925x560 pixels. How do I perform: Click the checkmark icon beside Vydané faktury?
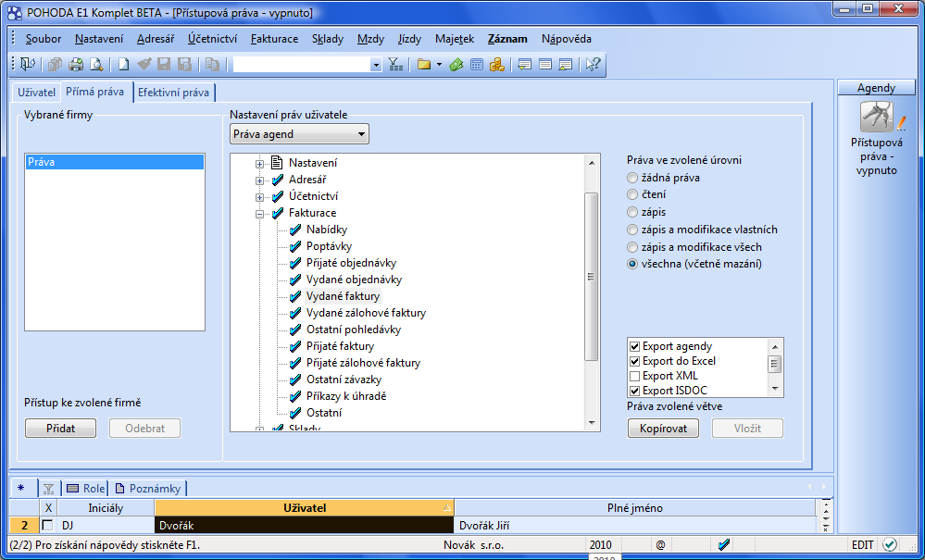point(295,296)
